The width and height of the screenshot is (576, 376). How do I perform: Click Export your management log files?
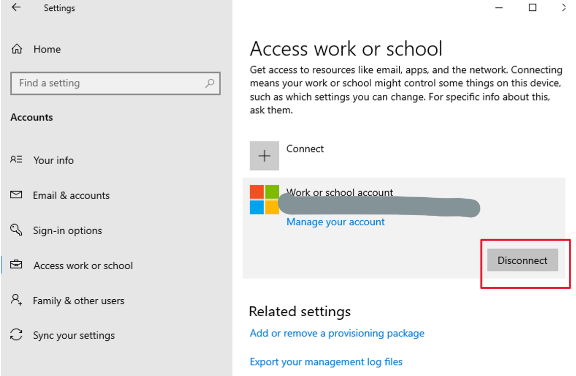[x=326, y=362]
